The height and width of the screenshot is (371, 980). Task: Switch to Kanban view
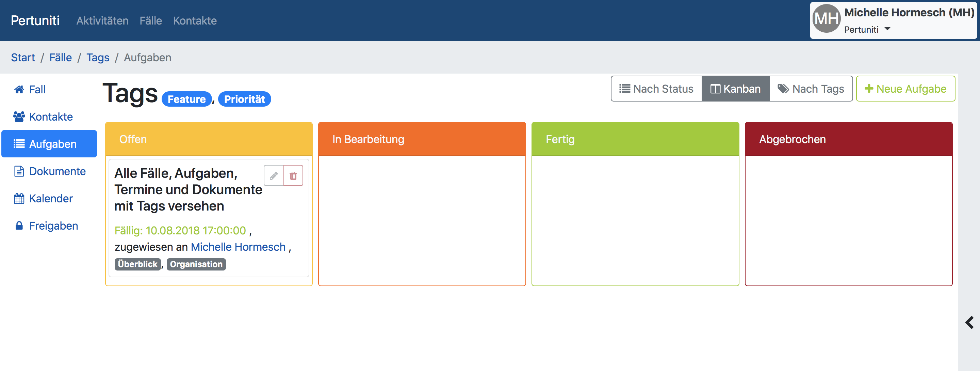(735, 89)
